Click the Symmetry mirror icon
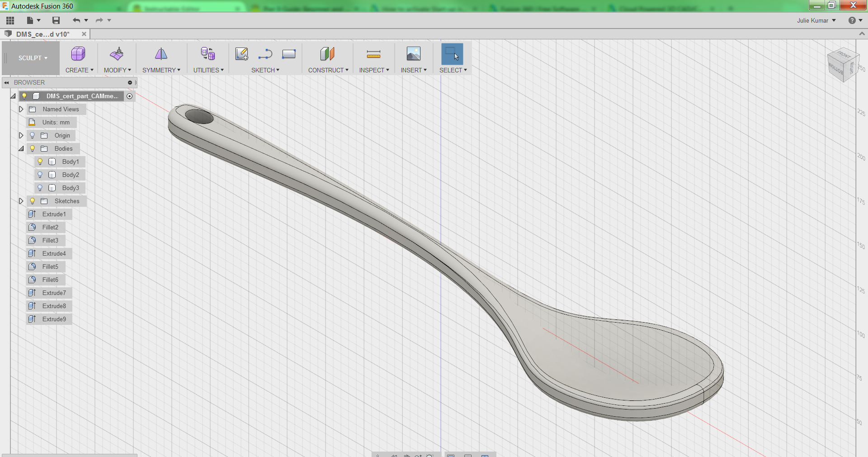This screenshot has height=457, width=868. point(161,54)
